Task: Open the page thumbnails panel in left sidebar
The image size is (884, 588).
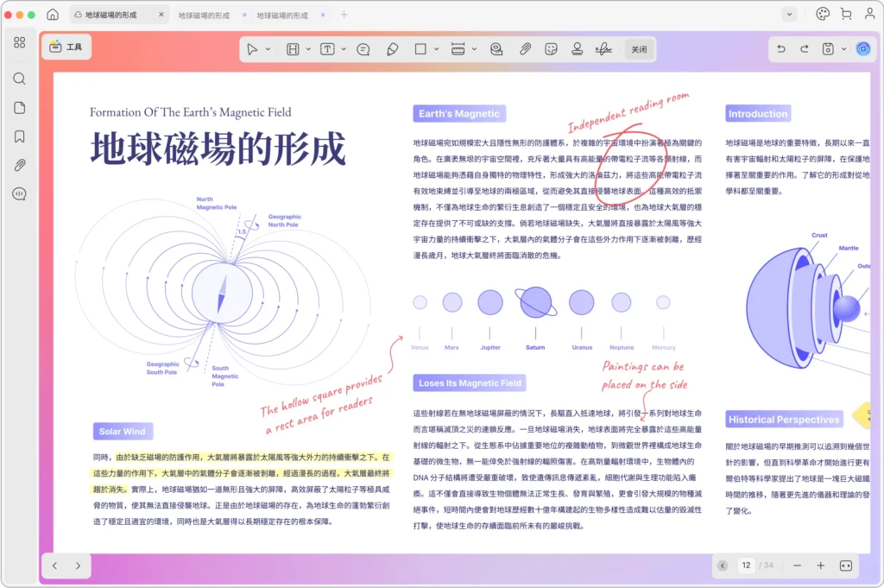Action: pyautogui.click(x=19, y=107)
